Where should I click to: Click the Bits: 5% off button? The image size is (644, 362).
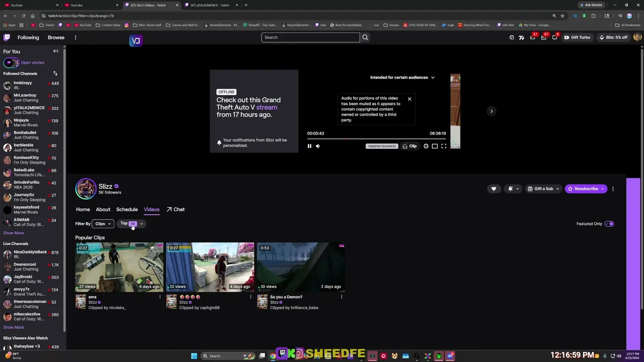point(613,37)
